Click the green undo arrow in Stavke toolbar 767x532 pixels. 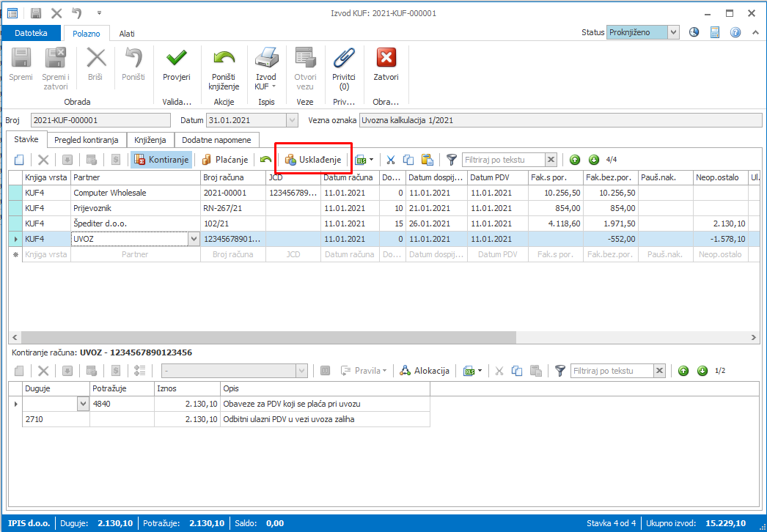265,160
